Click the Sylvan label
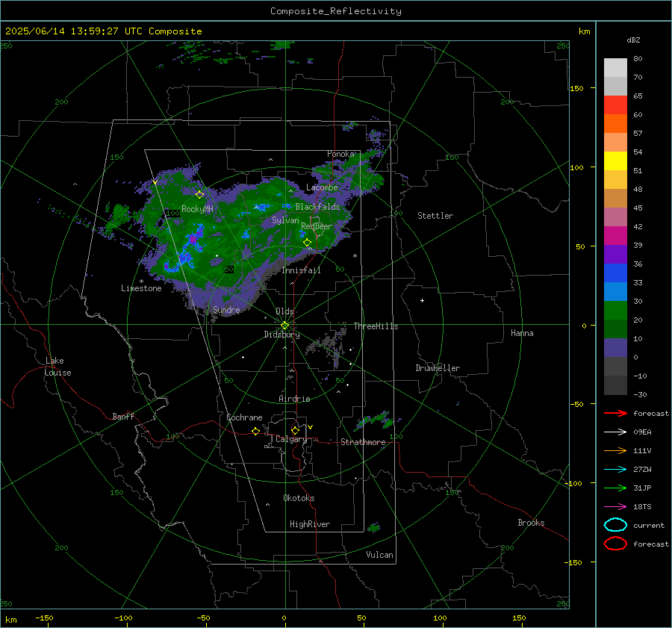Image resolution: width=672 pixels, height=628 pixels. click(285, 220)
